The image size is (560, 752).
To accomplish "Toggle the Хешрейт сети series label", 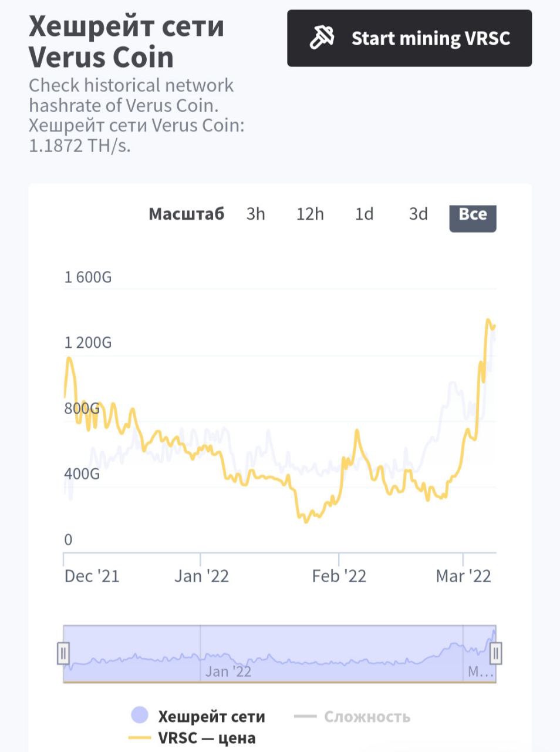I will (212, 716).
